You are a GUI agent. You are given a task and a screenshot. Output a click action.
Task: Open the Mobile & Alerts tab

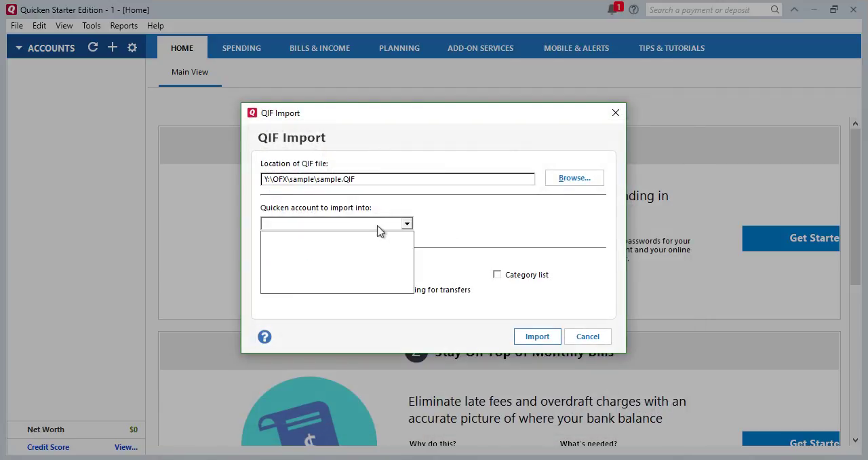[x=576, y=48]
